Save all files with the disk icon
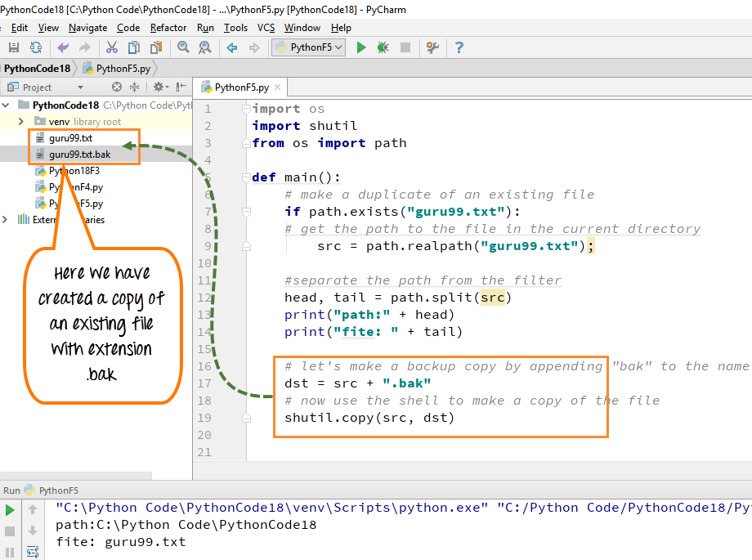 [11, 47]
